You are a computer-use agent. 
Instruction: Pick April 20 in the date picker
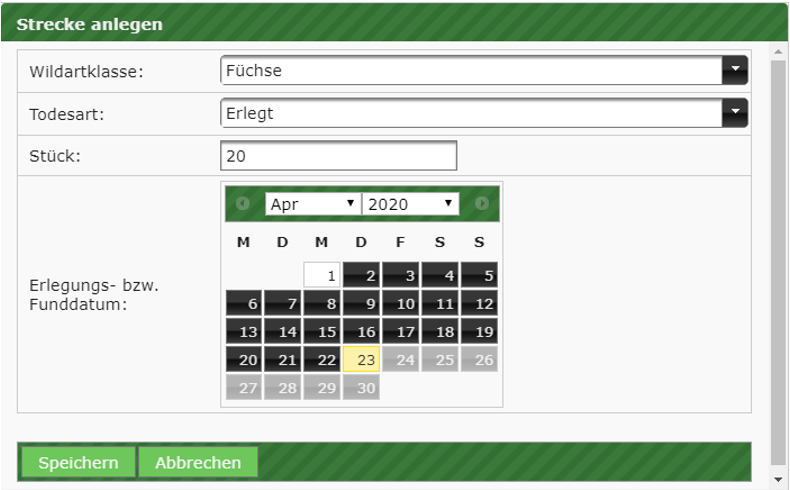pos(243,360)
